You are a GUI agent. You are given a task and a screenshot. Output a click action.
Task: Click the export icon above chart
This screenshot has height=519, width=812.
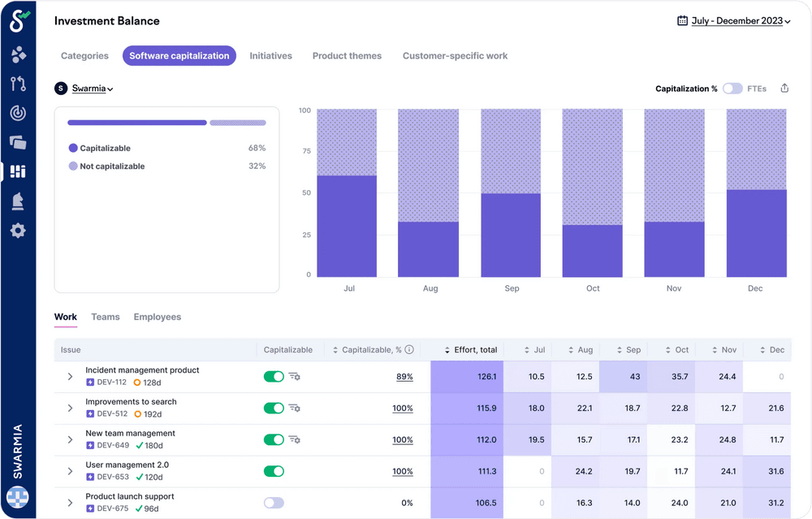(x=784, y=89)
